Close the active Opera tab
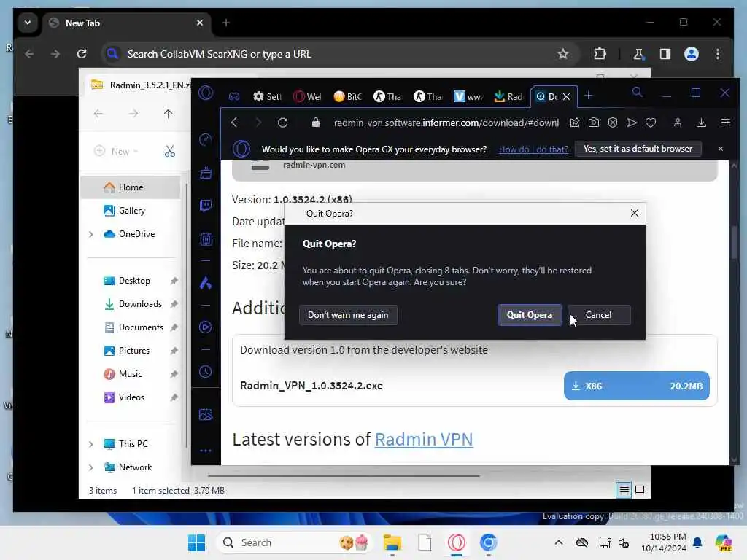Viewport: 747px width, 560px height. tap(566, 97)
